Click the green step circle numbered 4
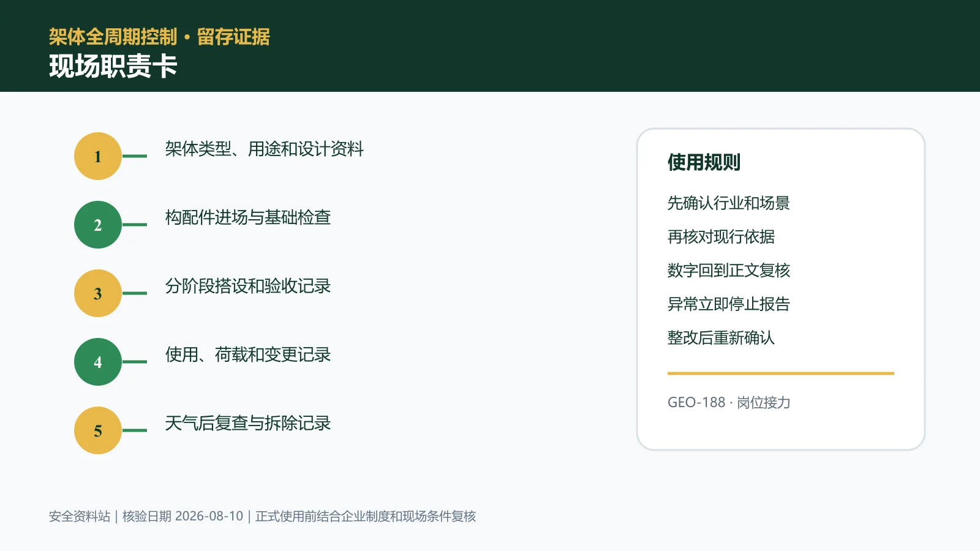This screenshot has width=980, height=551. pos(98,362)
